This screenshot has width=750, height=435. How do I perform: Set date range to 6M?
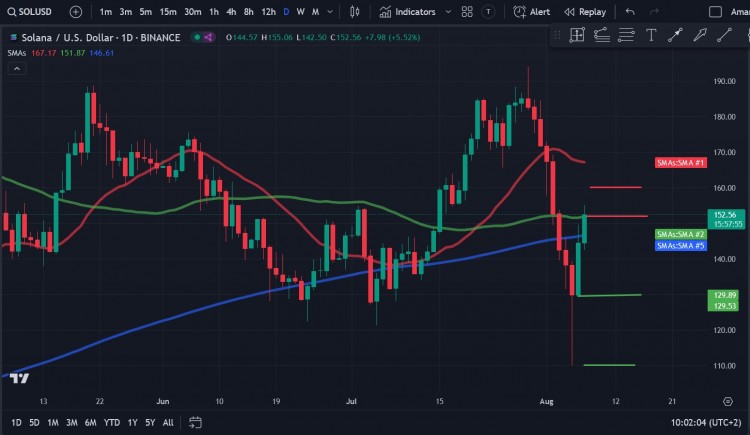coord(90,423)
